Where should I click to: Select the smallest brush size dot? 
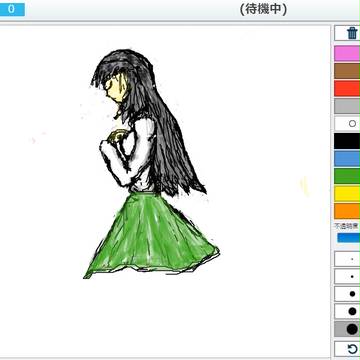[347, 259]
